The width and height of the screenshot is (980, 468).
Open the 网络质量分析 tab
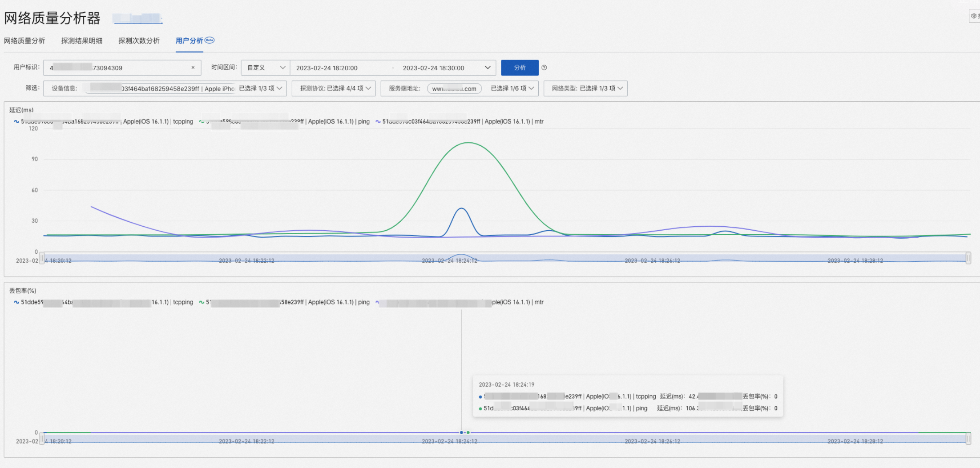24,40
